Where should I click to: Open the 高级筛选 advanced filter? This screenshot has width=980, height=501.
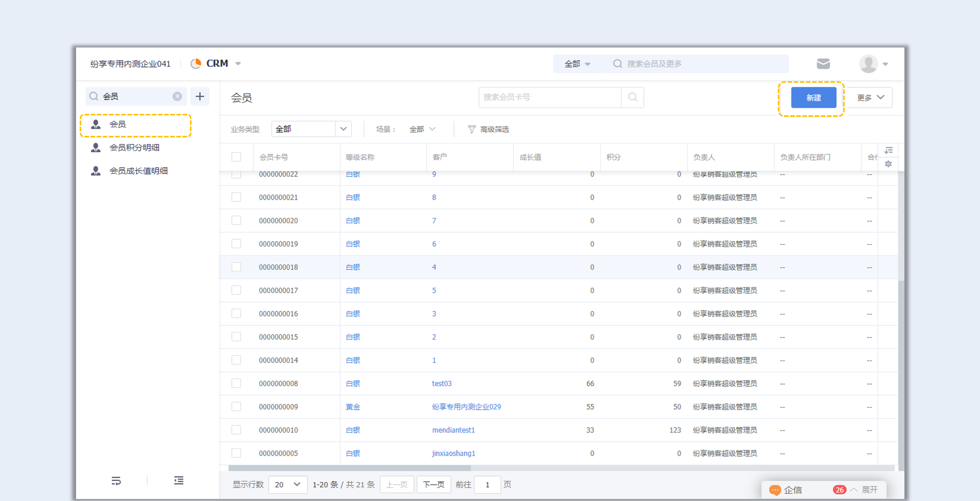click(488, 130)
